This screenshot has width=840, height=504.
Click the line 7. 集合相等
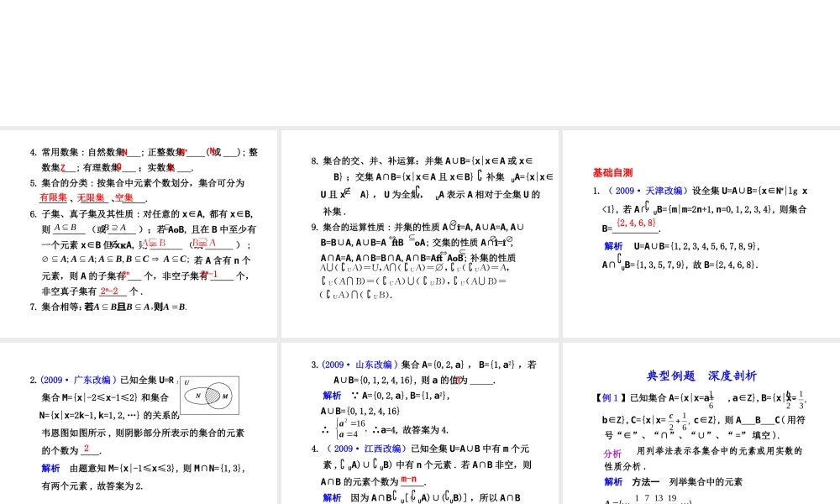pos(108,307)
